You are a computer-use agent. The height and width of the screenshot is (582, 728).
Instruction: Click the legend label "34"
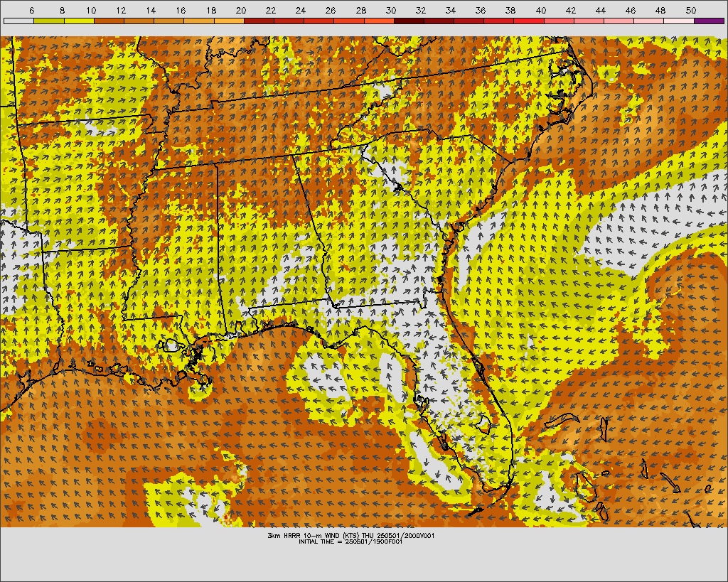450,11
